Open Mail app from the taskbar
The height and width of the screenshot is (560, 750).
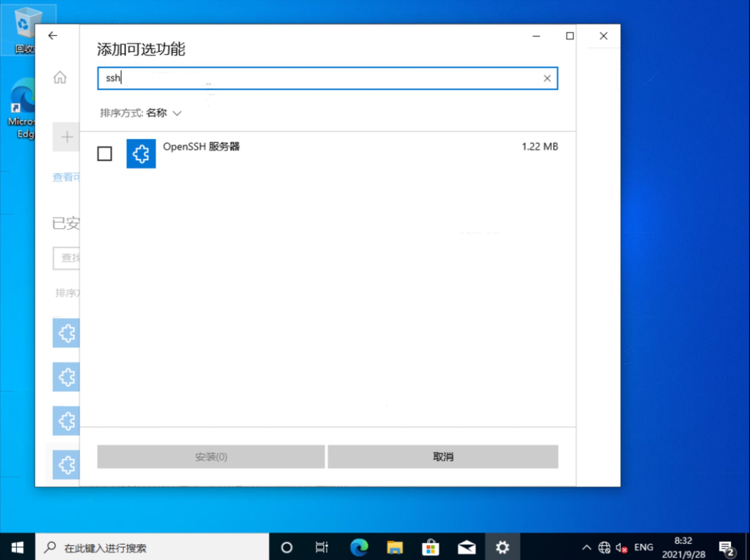tap(466, 547)
